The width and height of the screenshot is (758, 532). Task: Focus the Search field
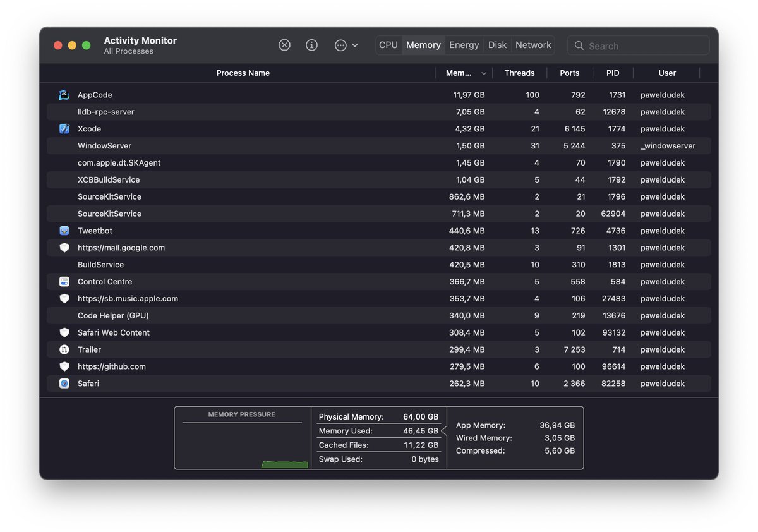coord(638,45)
